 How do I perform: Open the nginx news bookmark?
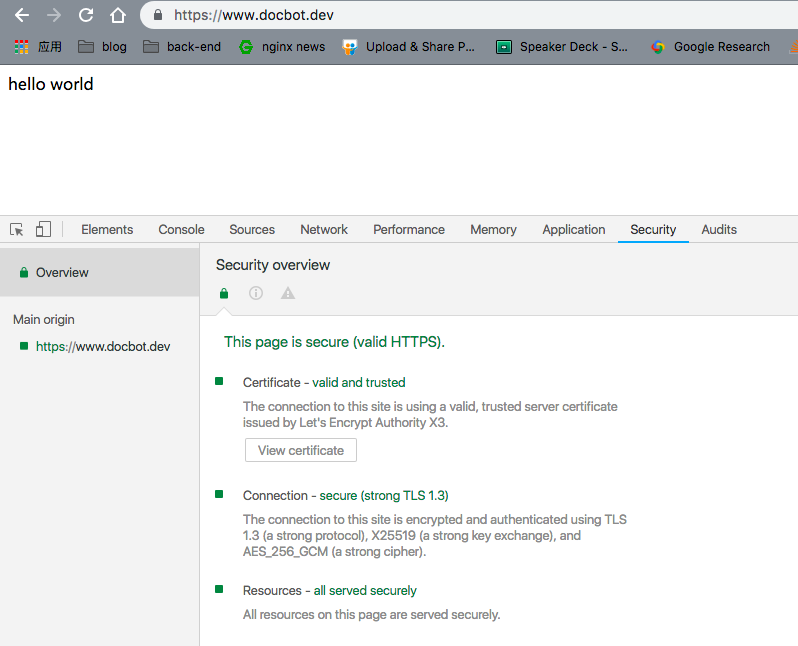coord(282,46)
